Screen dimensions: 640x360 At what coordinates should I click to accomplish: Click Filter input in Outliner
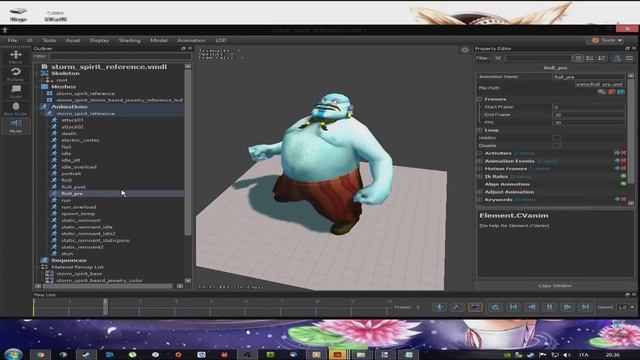119,56
